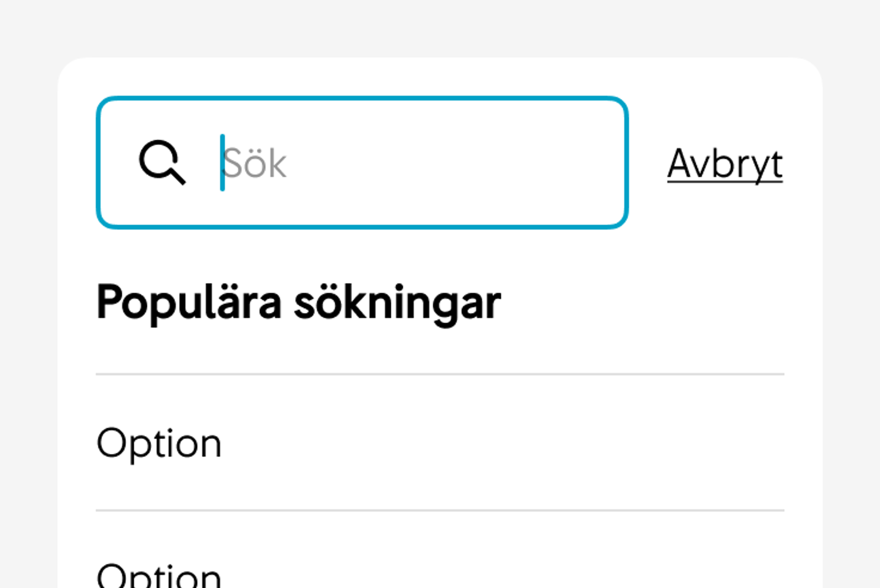Click the magnifier handle of the search icon
This screenshot has width=880, height=588.
coord(178,177)
